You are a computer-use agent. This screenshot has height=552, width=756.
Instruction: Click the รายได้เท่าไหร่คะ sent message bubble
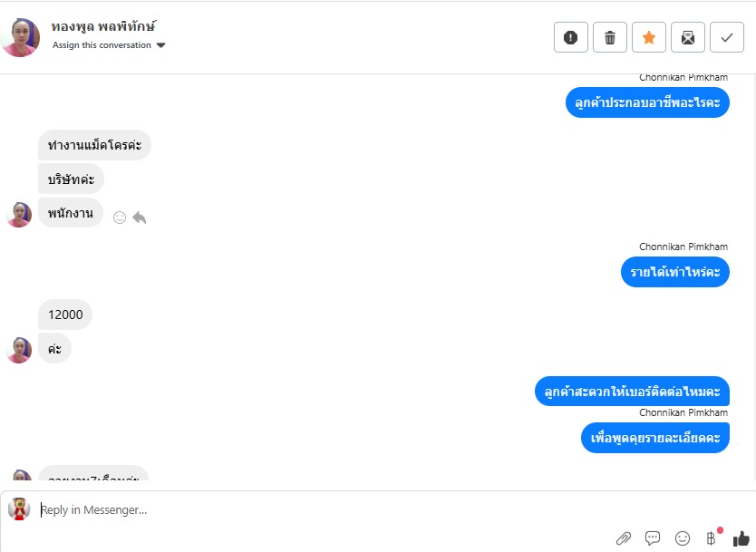tap(675, 272)
